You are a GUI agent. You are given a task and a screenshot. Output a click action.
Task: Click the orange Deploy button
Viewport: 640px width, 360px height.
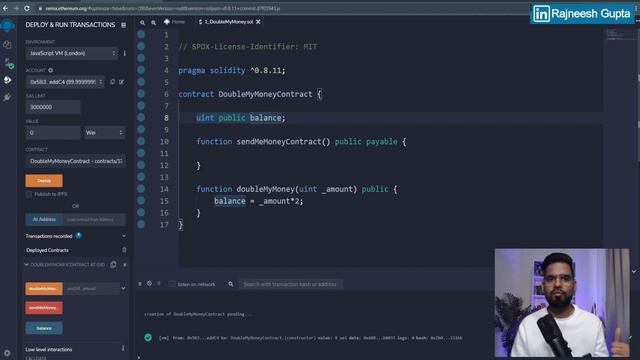point(44,181)
